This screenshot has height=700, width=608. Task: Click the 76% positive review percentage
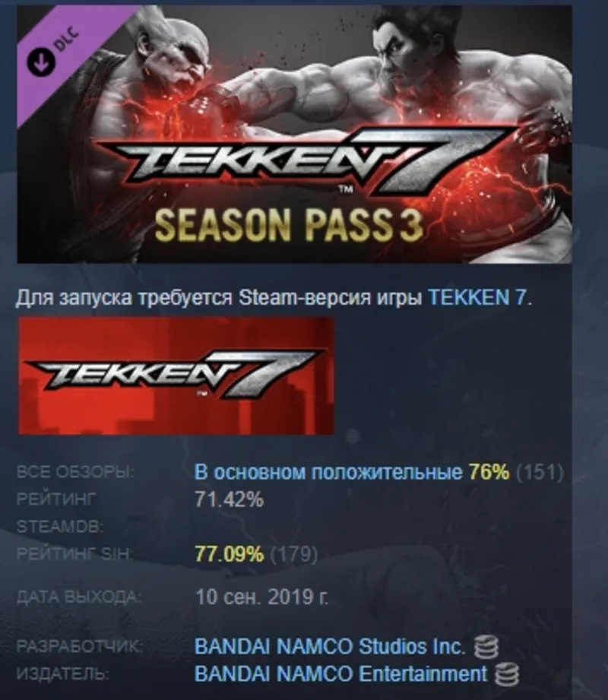489,472
